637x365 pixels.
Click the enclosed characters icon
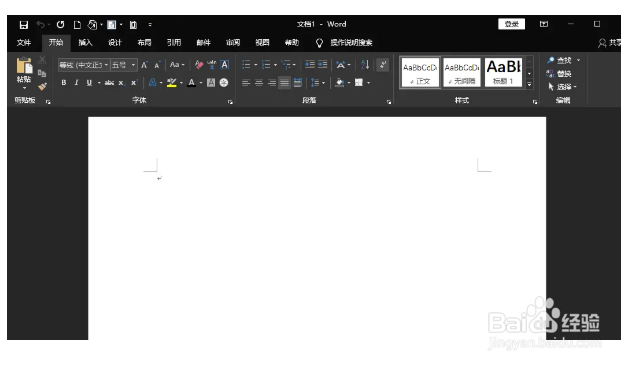(224, 83)
